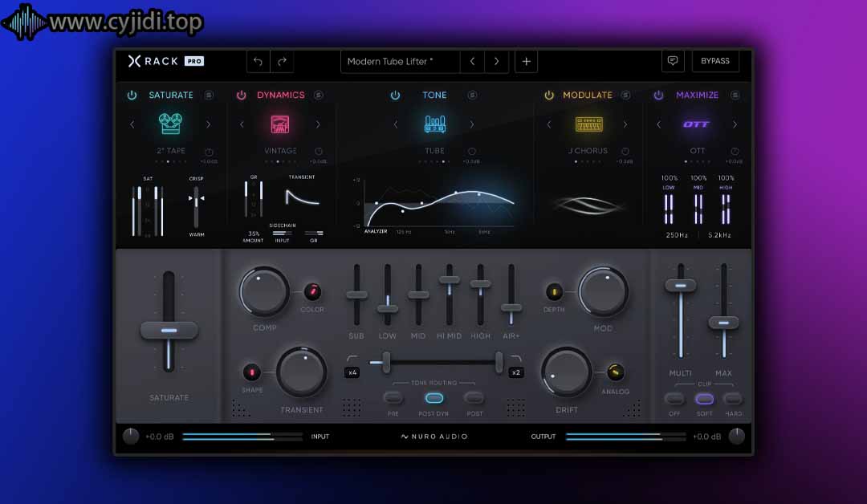Click the X Rack Pro logo
The image size is (867, 504).
[165, 61]
